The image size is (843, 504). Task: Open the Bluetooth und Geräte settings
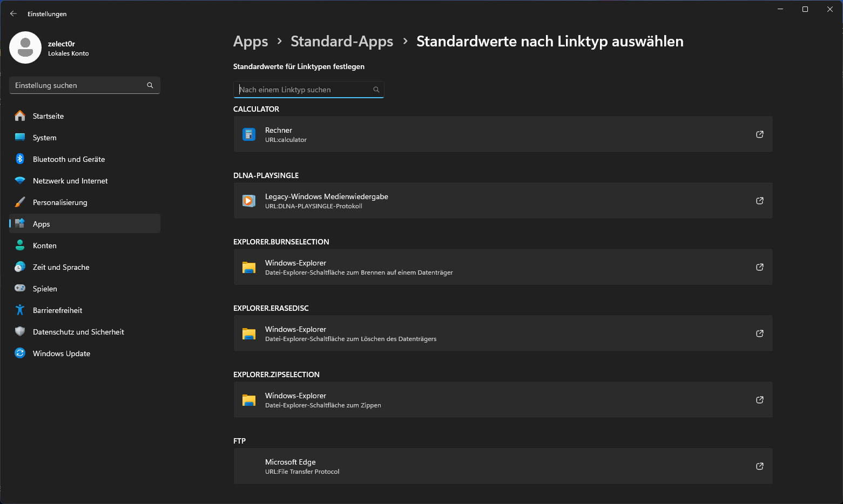point(69,159)
